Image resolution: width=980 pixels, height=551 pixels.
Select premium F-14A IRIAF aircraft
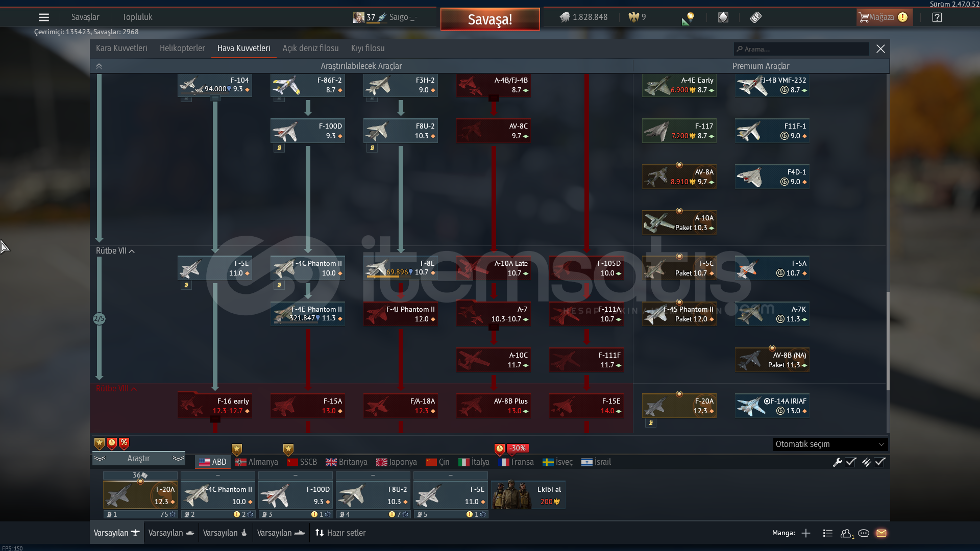pos(772,406)
